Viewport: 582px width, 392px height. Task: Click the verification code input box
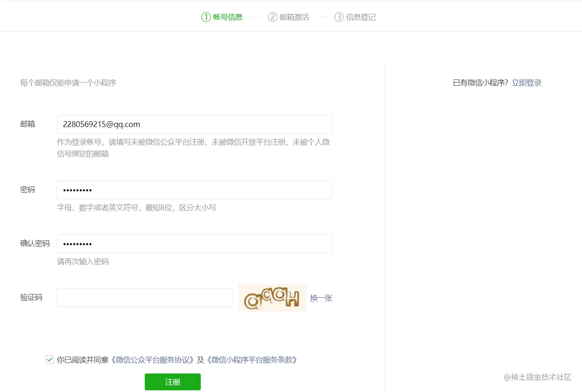pos(144,298)
